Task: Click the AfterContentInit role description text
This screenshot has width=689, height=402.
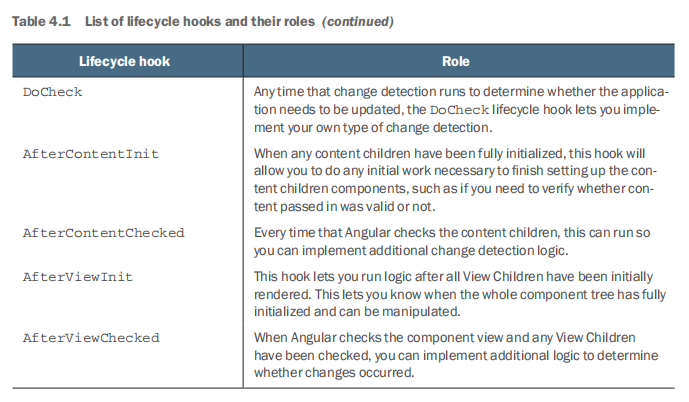Action: coord(455,180)
